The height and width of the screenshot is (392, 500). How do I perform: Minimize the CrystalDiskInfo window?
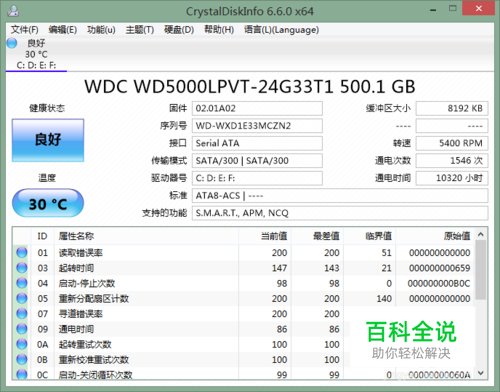coord(433,9)
